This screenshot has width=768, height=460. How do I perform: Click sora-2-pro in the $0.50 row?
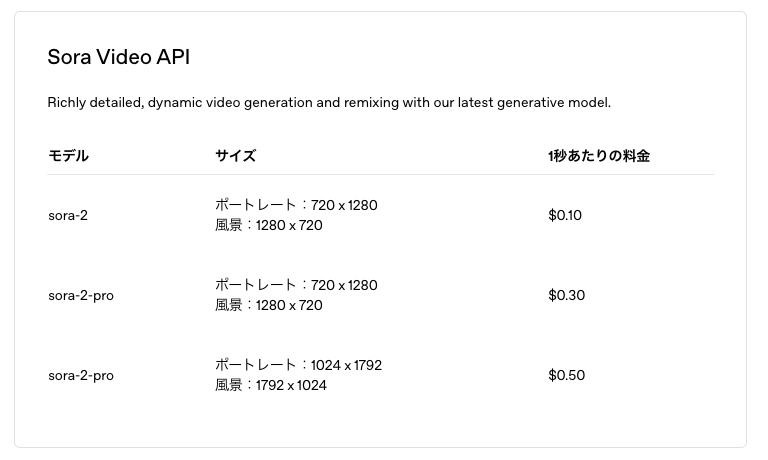point(81,375)
